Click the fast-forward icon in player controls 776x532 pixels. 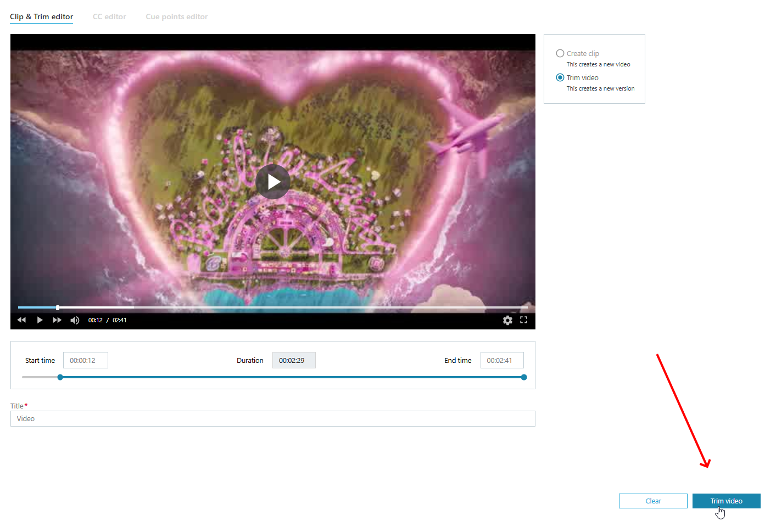click(57, 320)
